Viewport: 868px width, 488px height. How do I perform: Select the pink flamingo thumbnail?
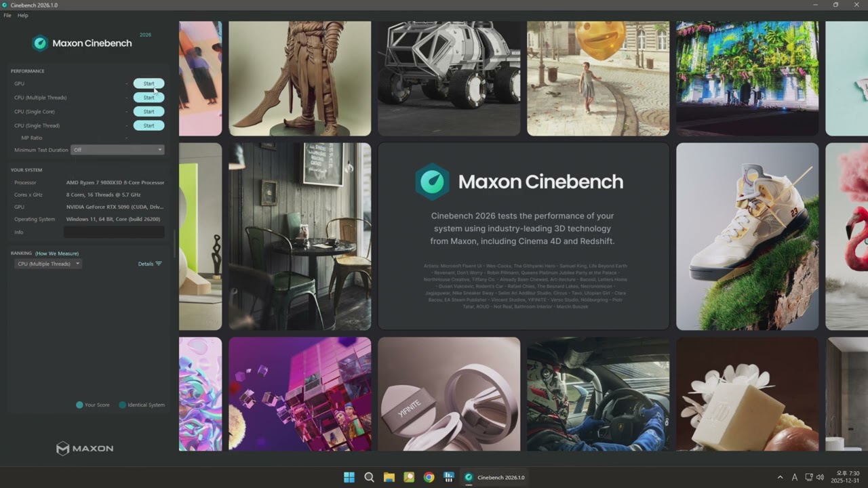[846, 237]
